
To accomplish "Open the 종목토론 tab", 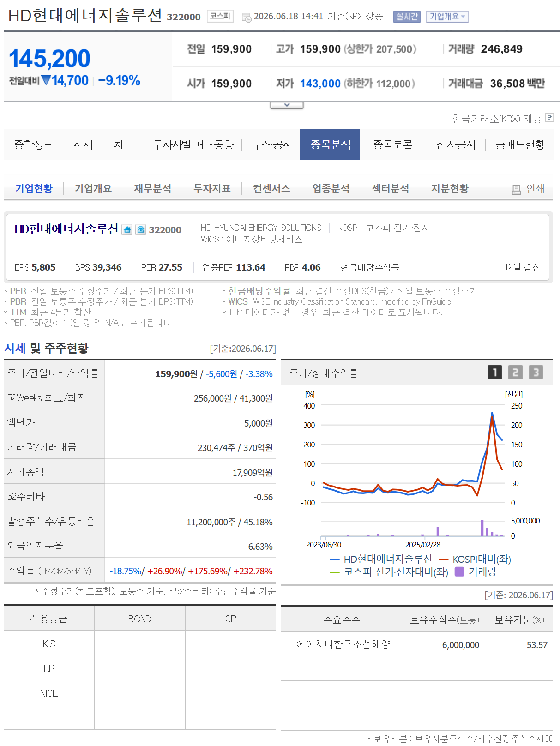I will click(x=393, y=144).
